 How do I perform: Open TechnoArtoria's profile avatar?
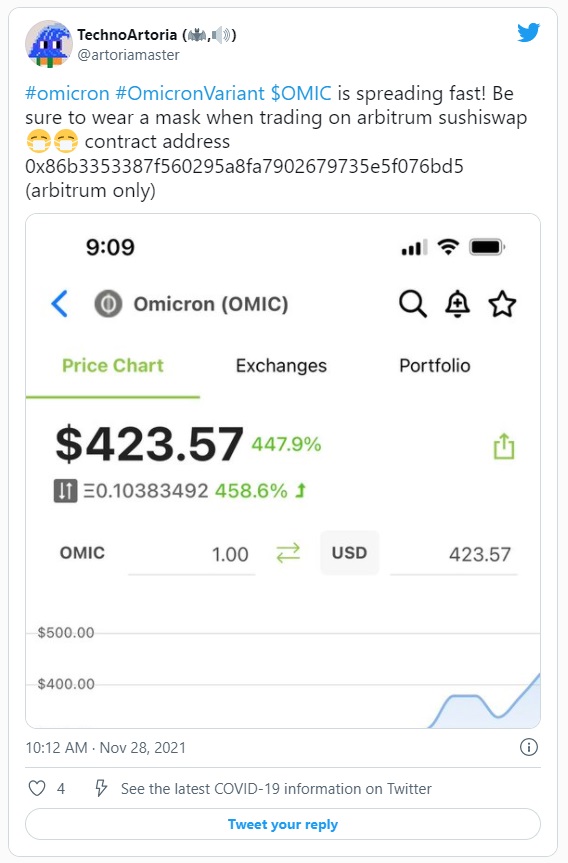[49, 43]
